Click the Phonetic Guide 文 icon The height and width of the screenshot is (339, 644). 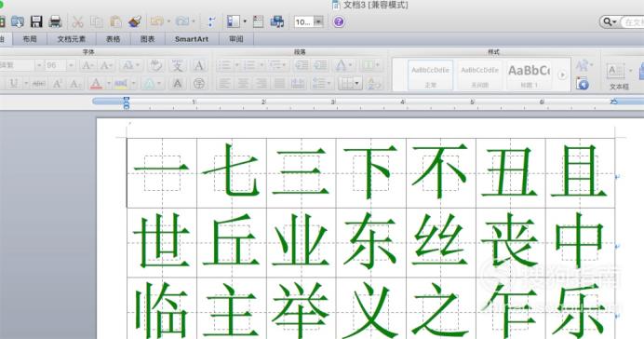[x=178, y=65]
